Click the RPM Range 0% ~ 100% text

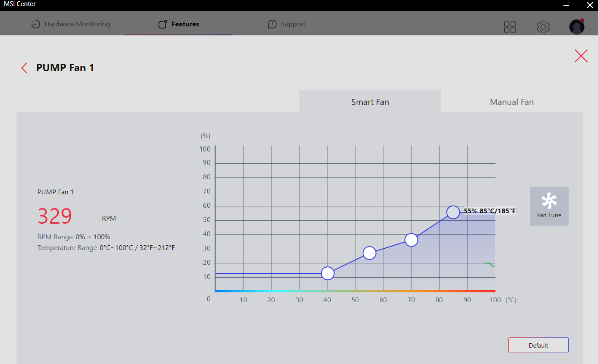[x=74, y=237]
